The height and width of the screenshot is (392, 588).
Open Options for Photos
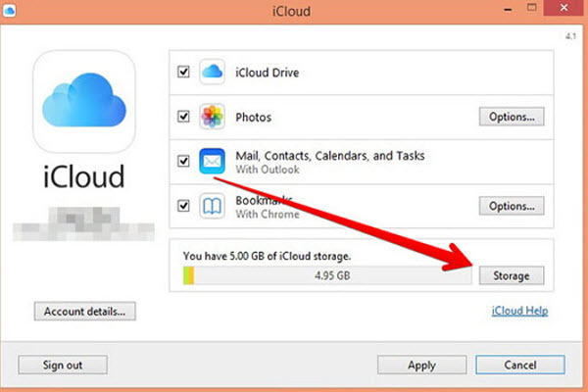click(x=511, y=118)
